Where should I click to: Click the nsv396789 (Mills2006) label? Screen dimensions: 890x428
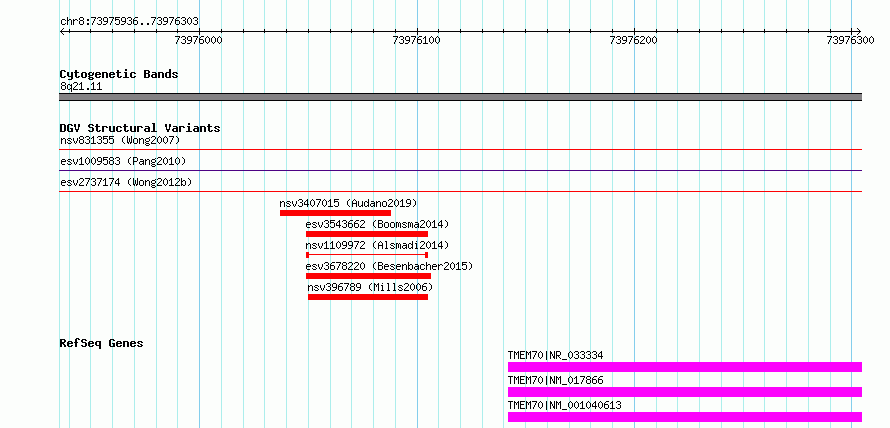[370, 287]
